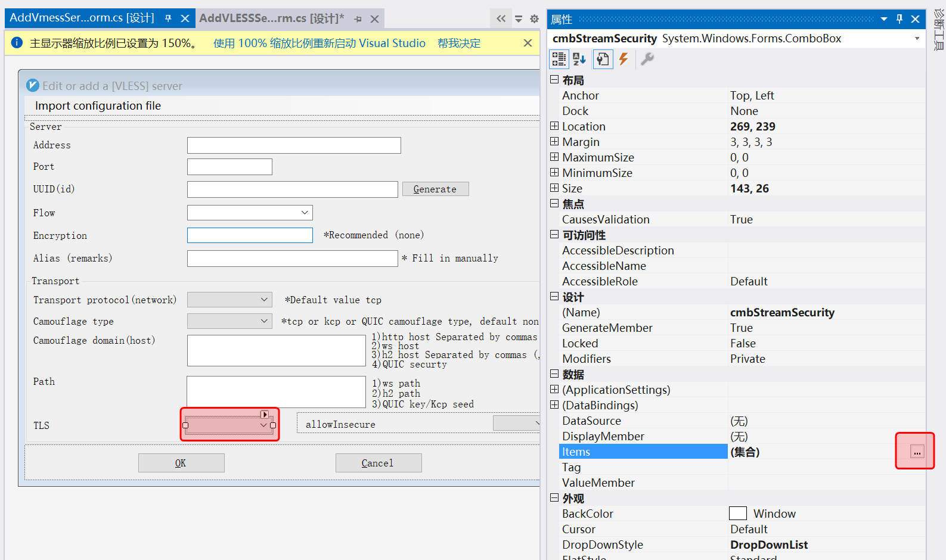Toggle auto-hide pin on the 属性 panel
946x560 pixels.
click(900, 19)
